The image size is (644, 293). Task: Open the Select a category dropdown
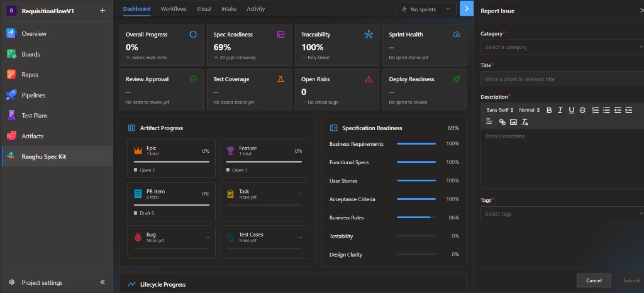pyautogui.click(x=562, y=47)
